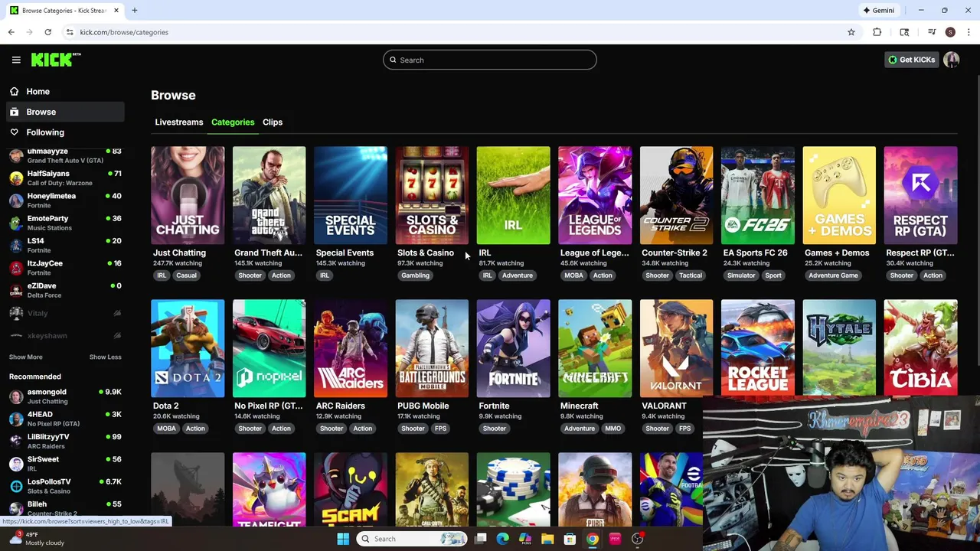Image resolution: width=980 pixels, height=551 pixels.
Task: Reload the page
Action: [x=47, y=32]
